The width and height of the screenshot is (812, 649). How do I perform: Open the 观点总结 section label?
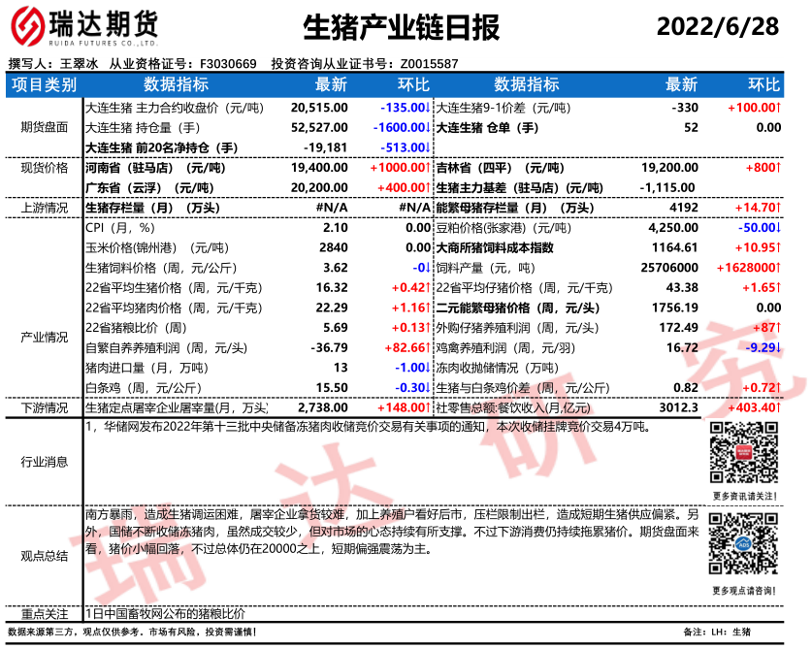tap(44, 555)
